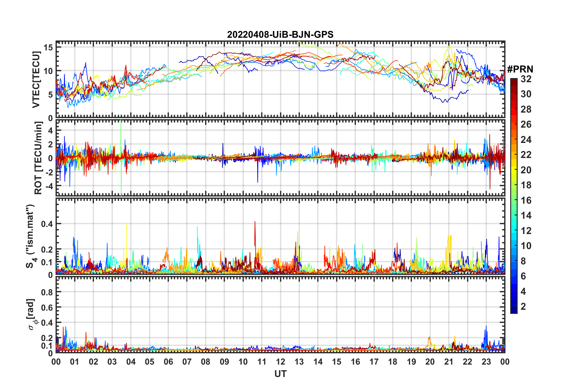Image resolution: width=561 pixels, height=392 pixels.
Task: Click colorbar tick label 30
Action: click(x=526, y=94)
